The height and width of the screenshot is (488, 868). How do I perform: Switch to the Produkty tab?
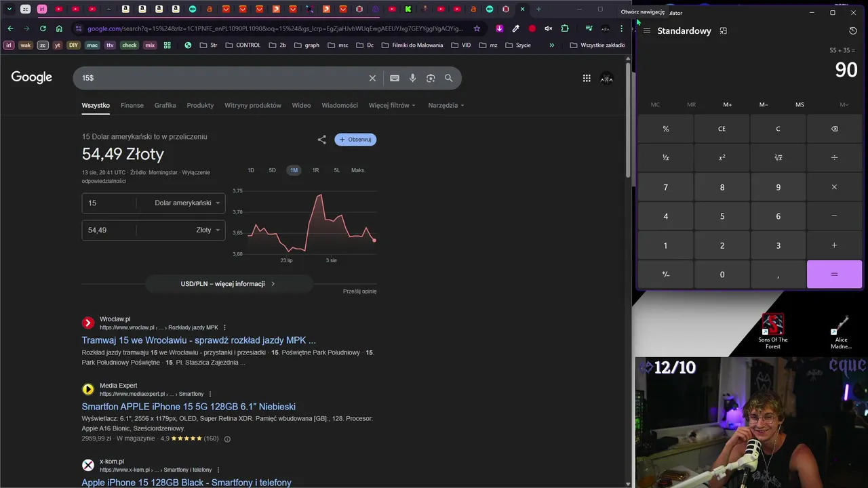point(200,105)
